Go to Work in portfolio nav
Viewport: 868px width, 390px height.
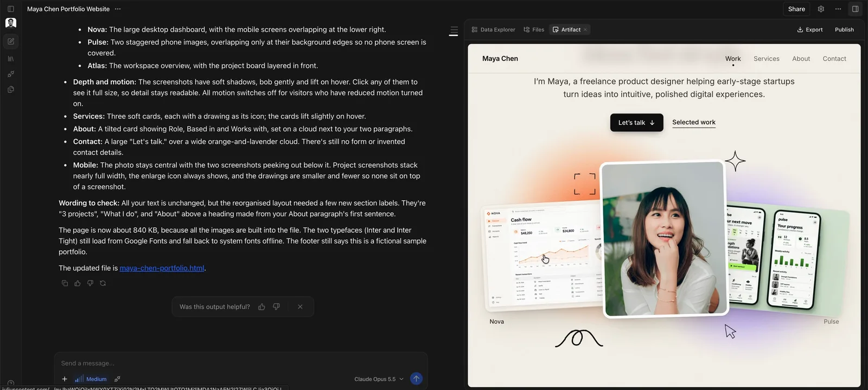coord(733,59)
